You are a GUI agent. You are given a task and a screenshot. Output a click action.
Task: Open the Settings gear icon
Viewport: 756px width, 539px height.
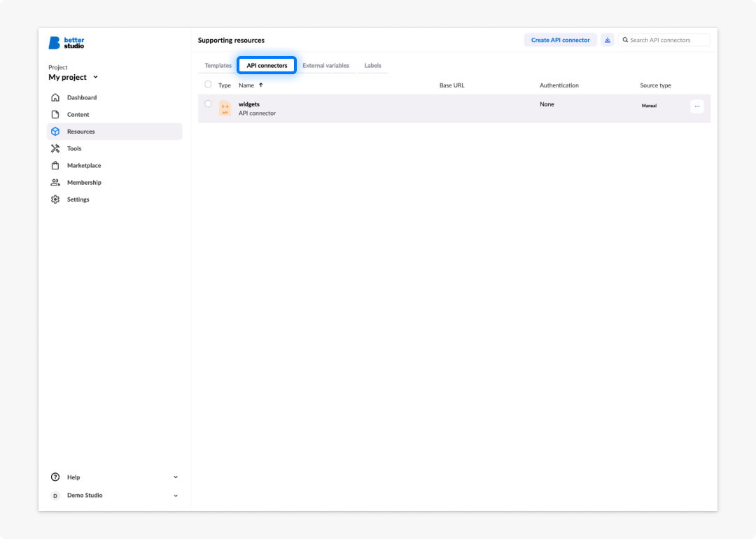click(x=55, y=199)
